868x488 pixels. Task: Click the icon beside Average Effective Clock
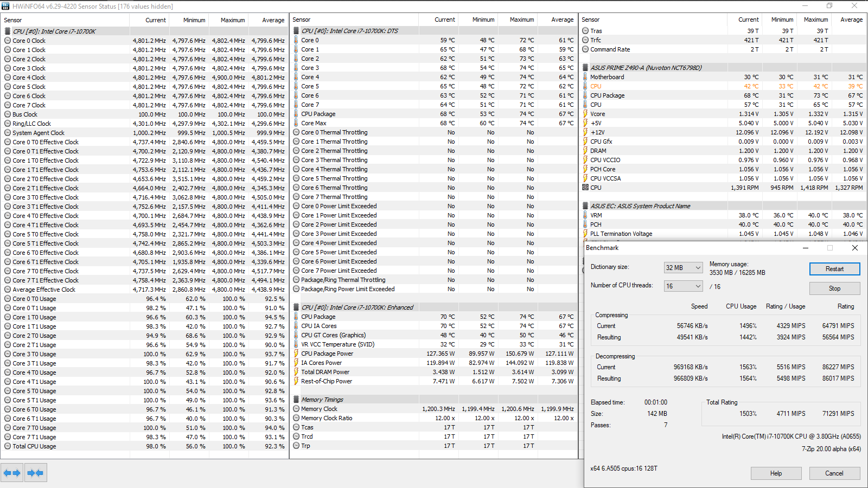[x=8, y=290]
